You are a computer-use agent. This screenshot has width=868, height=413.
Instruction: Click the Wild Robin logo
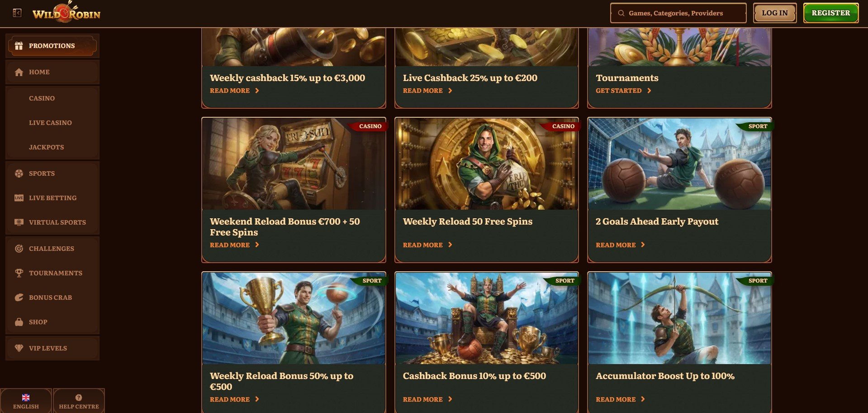(66, 13)
